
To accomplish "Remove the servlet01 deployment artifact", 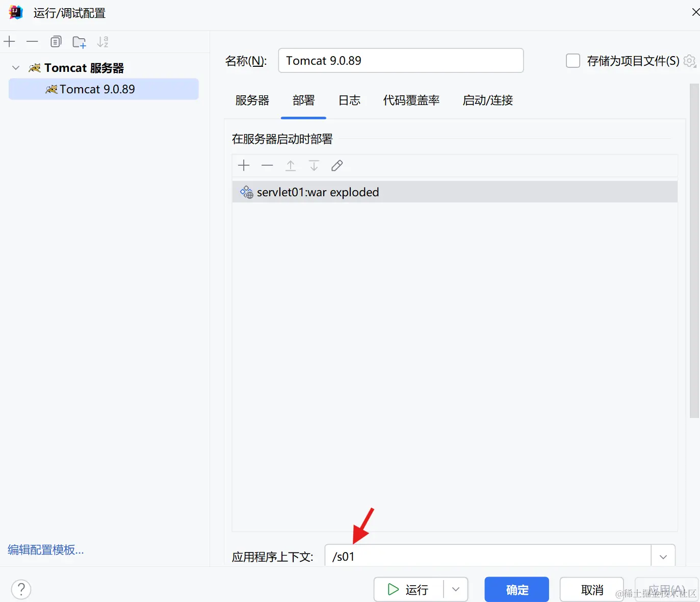I will (267, 165).
